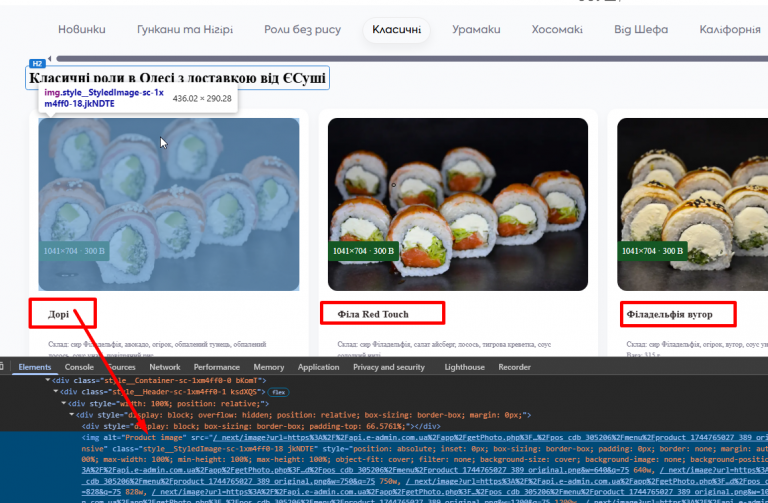Viewport: 768px width, 503px height.
Task: Open the DevTools Sources tab
Action: pyautogui.click(x=121, y=367)
